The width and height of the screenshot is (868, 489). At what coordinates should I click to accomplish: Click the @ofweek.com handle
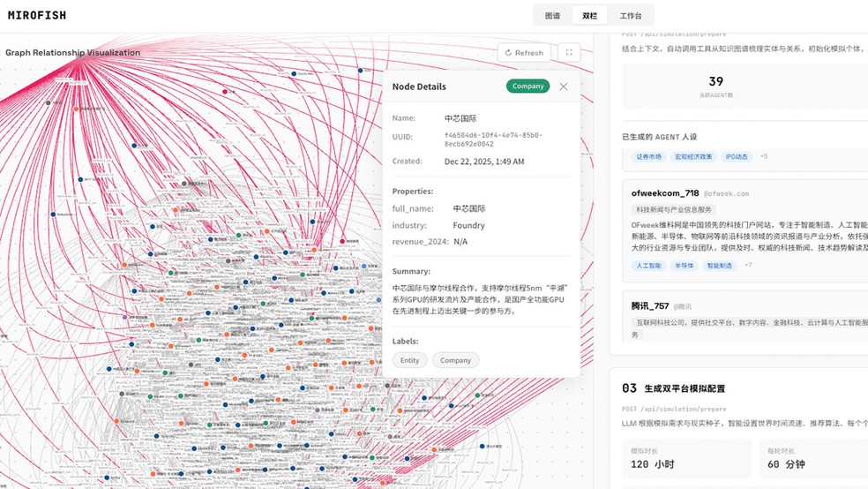click(726, 194)
